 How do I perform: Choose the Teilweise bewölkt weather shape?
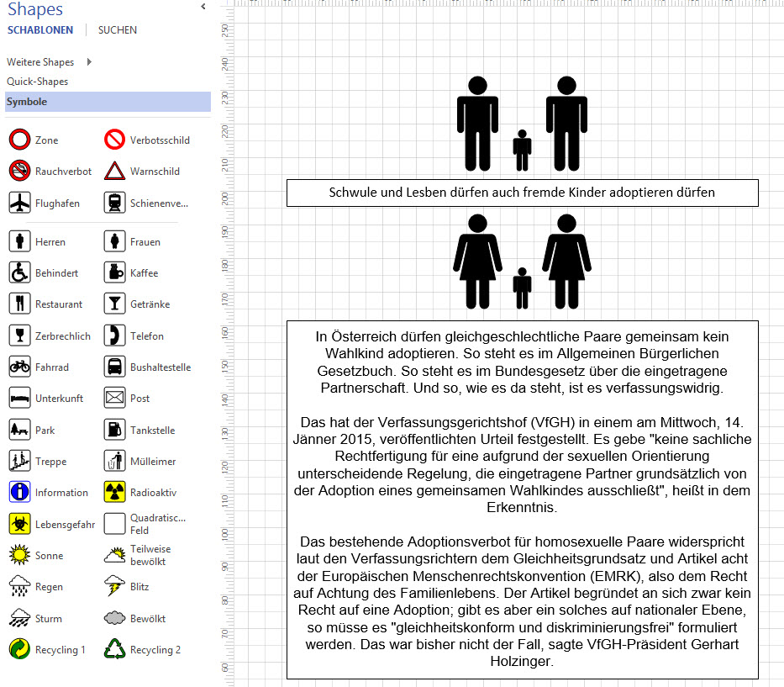pos(114,556)
